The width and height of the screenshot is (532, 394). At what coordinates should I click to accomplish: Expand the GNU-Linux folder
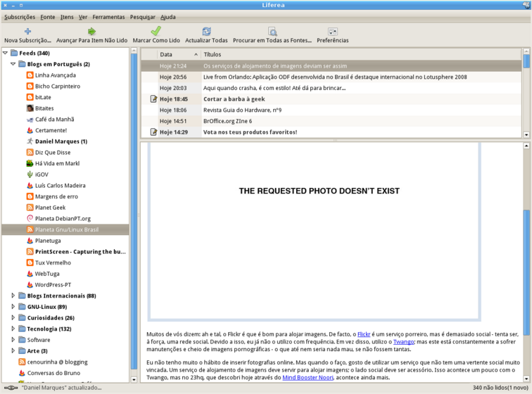pos(13,307)
